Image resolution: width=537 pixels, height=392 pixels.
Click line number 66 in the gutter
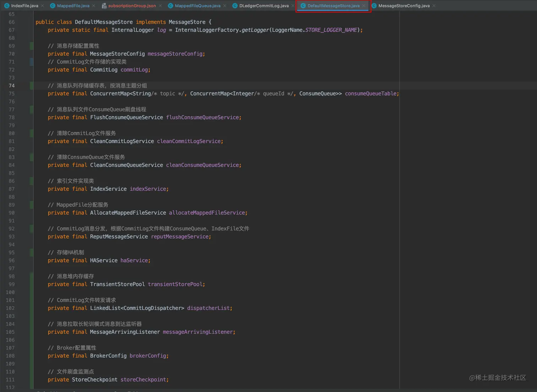(12, 22)
